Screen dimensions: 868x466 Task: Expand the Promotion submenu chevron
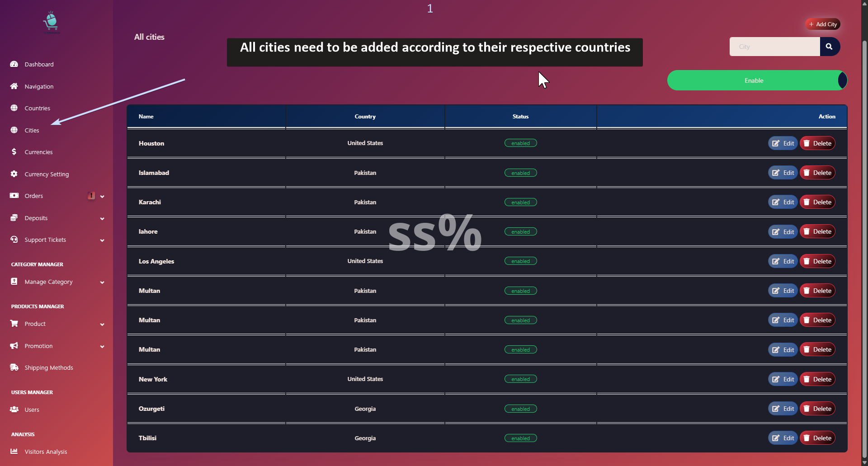click(x=102, y=346)
